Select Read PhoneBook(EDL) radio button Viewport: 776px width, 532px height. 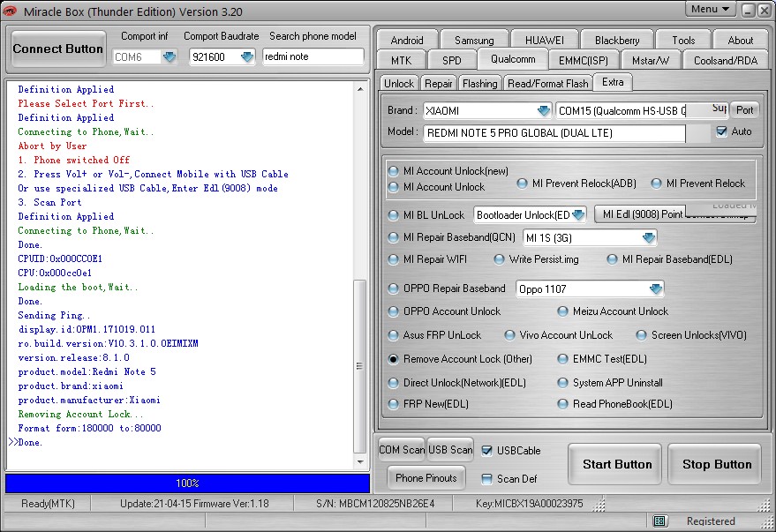pyautogui.click(x=562, y=404)
